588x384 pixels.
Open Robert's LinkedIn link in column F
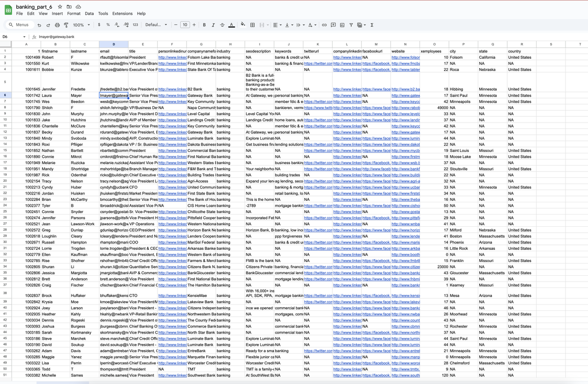click(x=172, y=57)
